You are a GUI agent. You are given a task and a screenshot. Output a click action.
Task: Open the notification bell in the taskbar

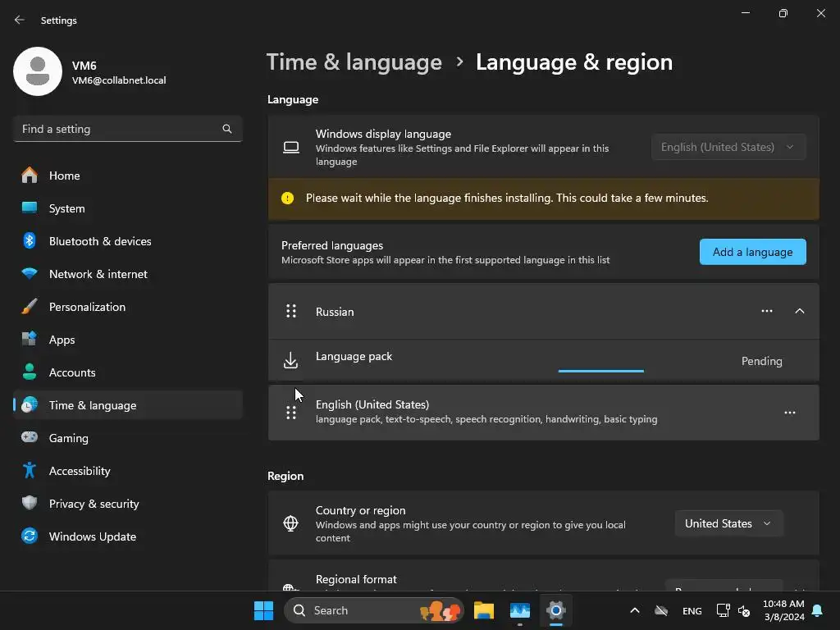coord(818,610)
